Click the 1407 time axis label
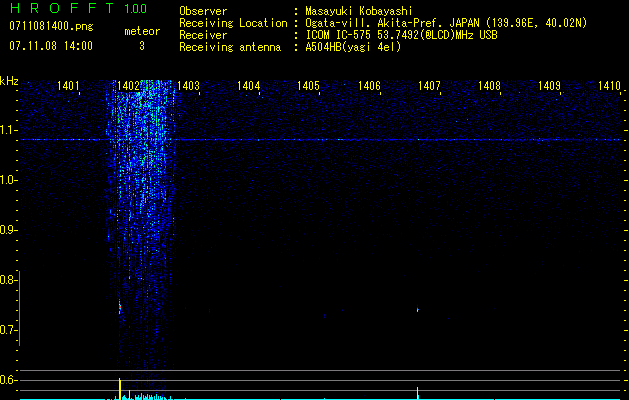Viewport: 629px width, 400px height. 429,85
